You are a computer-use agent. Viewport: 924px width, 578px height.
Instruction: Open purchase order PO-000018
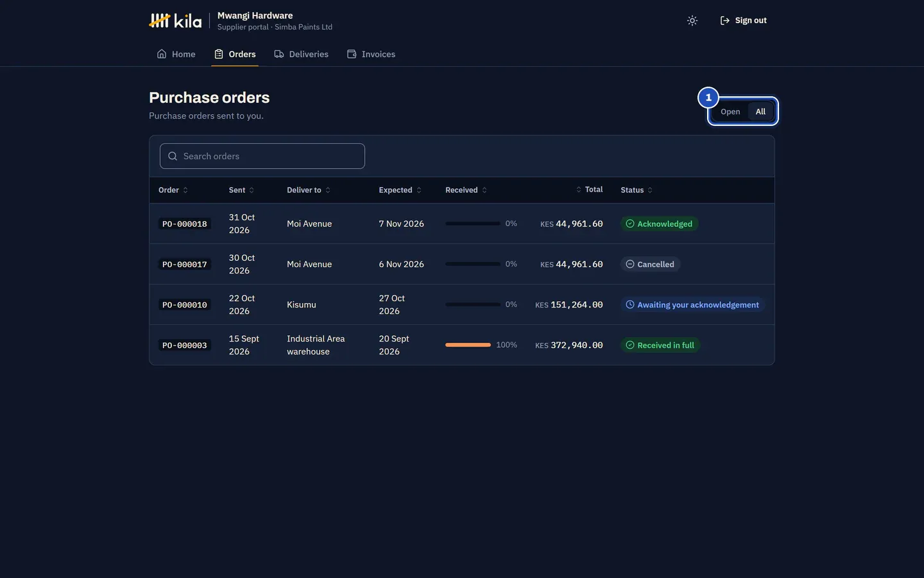click(x=185, y=224)
